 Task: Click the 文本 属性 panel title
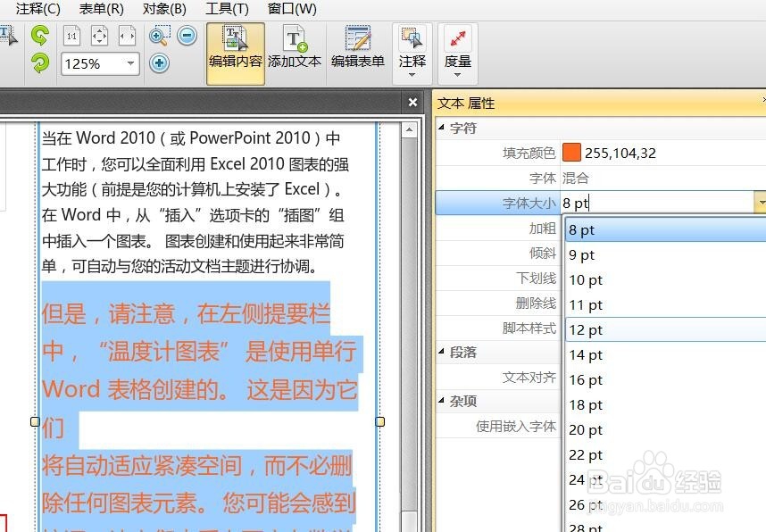coord(466,104)
